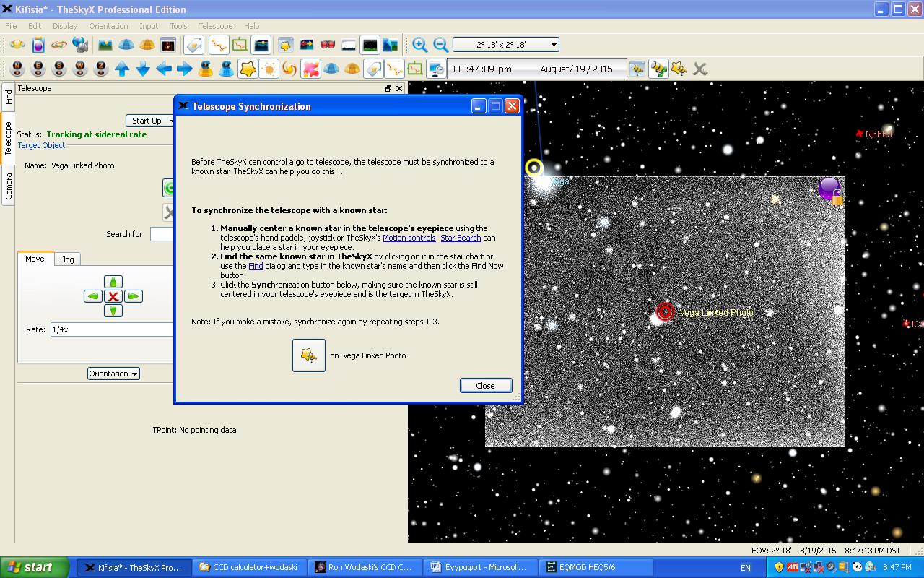924x578 pixels.
Task: Open the Tools menu
Action: [178, 26]
